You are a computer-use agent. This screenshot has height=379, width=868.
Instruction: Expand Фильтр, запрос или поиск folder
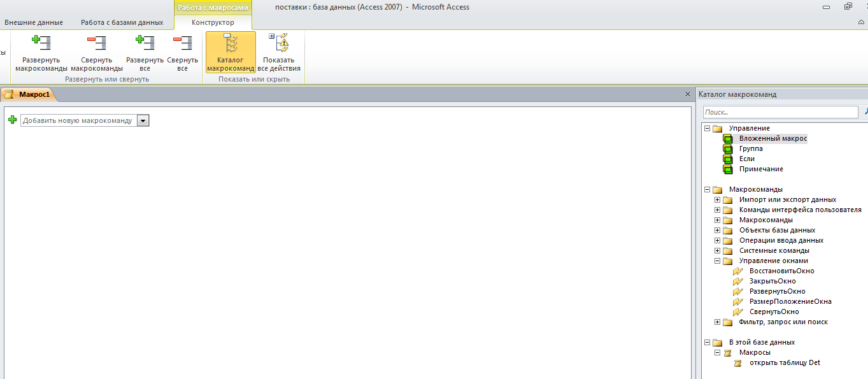(718, 322)
